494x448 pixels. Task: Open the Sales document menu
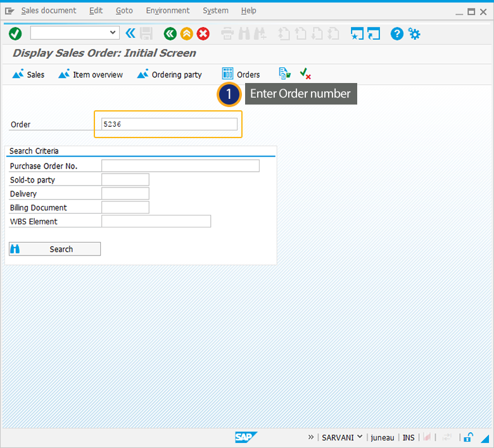click(49, 11)
